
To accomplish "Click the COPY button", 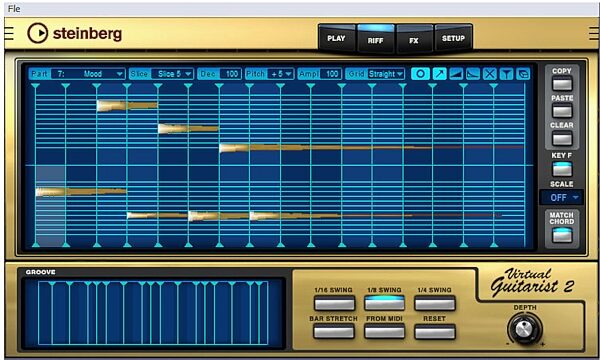I will coord(562,83).
